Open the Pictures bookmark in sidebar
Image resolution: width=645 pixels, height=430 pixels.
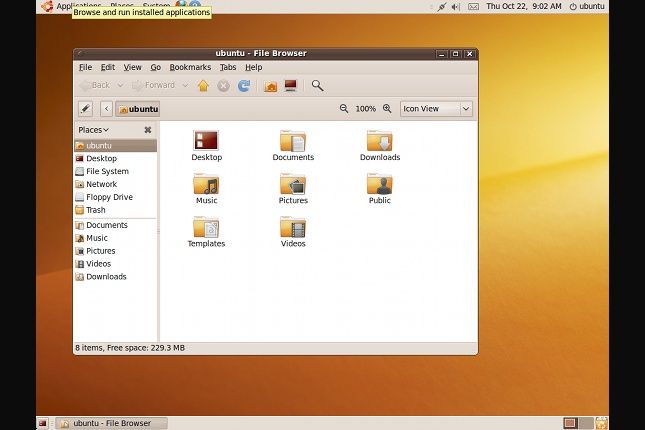coord(116,251)
